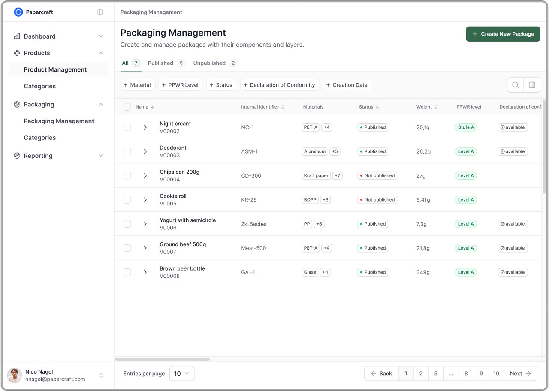The image size is (549, 392).
Task: Open the Entries per page dropdown
Action: pyautogui.click(x=182, y=374)
